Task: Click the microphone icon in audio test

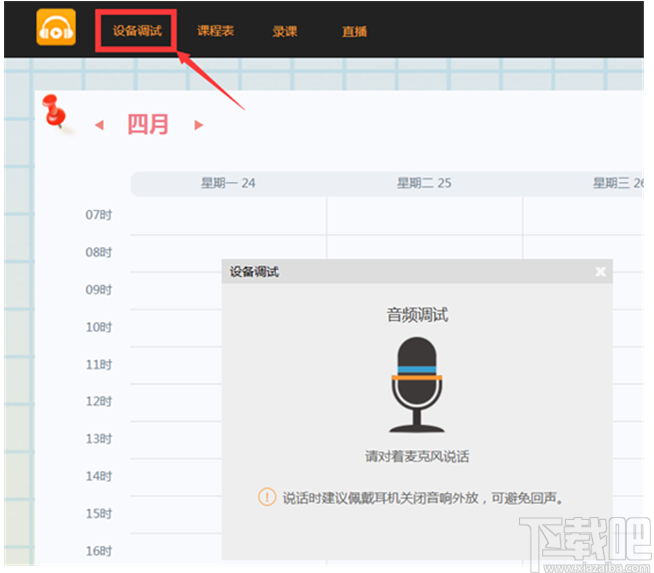Action: tap(417, 385)
